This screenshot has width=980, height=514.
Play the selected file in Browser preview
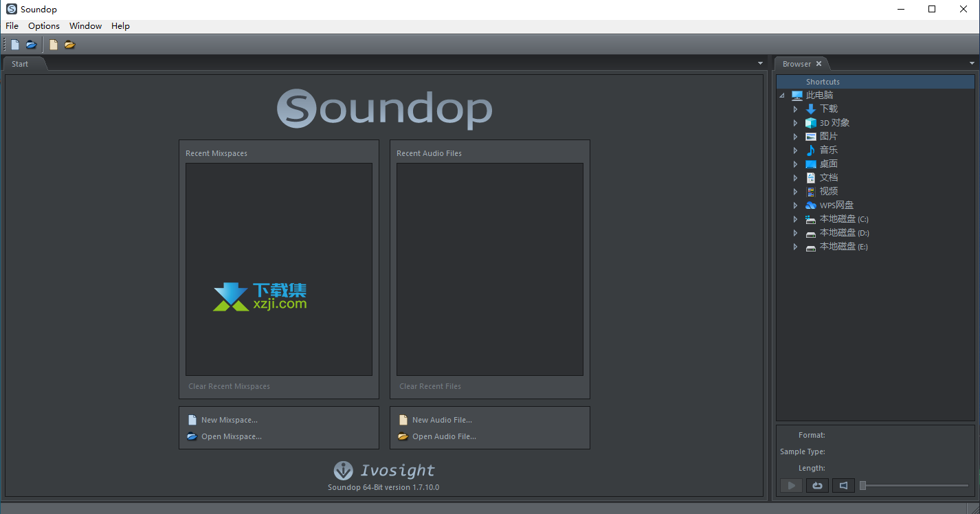point(791,486)
